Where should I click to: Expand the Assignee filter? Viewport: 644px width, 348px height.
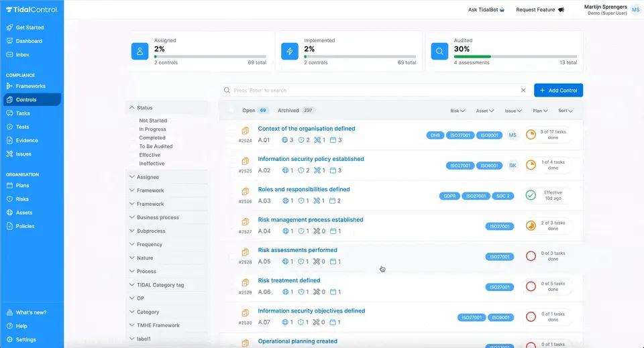point(167,177)
